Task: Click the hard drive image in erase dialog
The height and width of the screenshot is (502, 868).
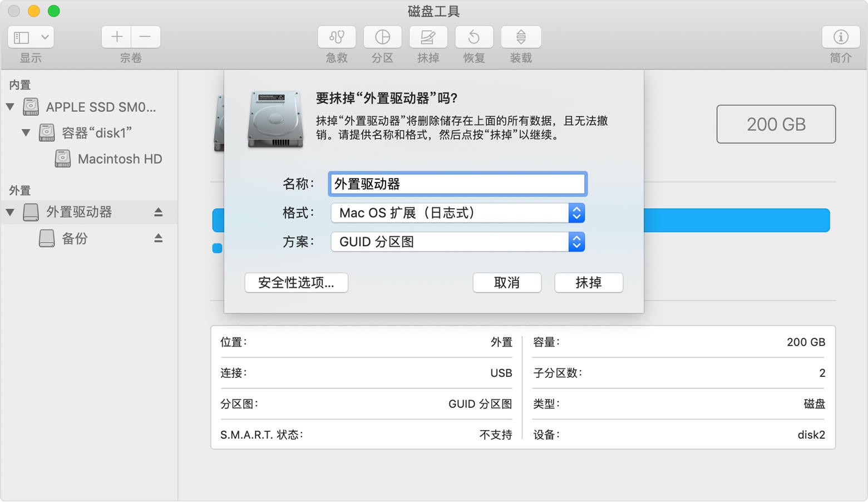Action: pos(275,119)
